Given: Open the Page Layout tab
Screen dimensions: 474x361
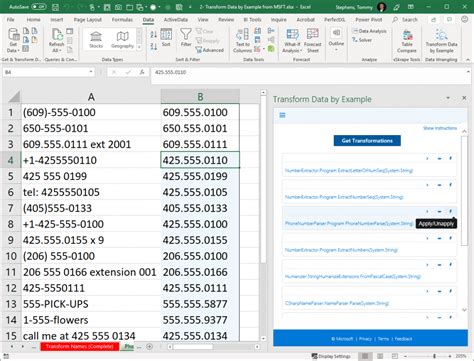Looking at the screenshot, I should click(x=88, y=20).
